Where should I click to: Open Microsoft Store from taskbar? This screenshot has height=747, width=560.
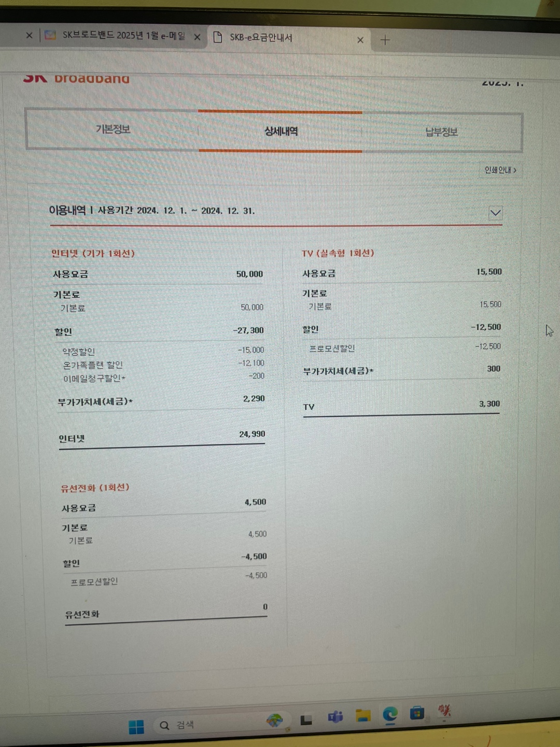click(417, 713)
